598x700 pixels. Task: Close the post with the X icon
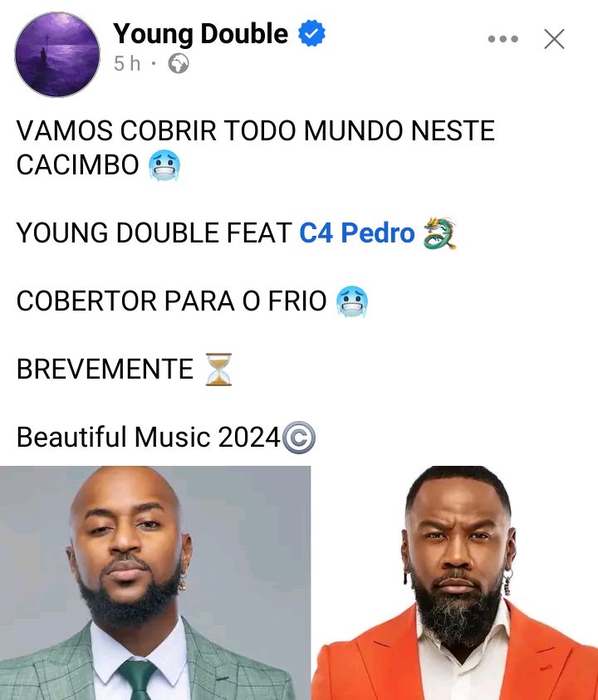click(x=554, y=39)
